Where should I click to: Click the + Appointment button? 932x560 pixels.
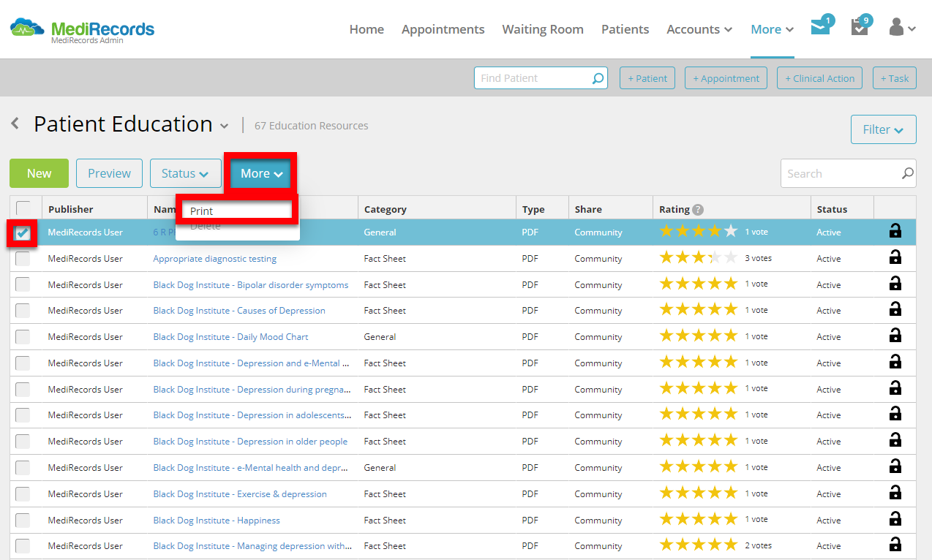[x=726, y=78]
